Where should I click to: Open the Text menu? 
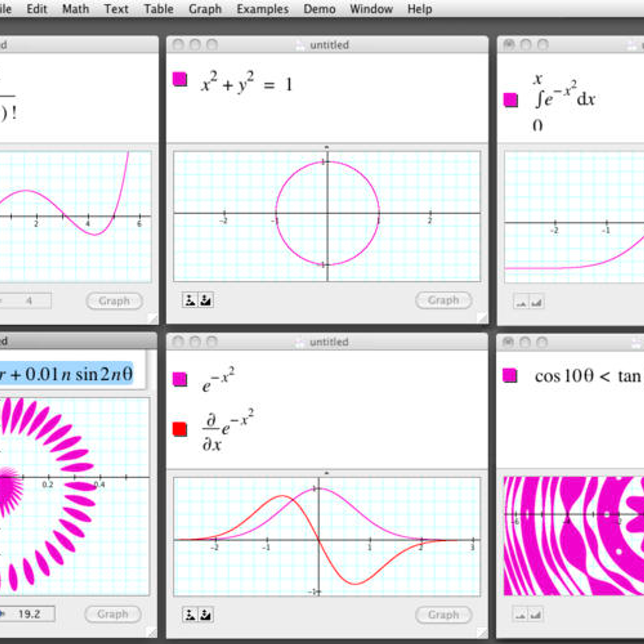pyautogui.click(x=116, y=9)
